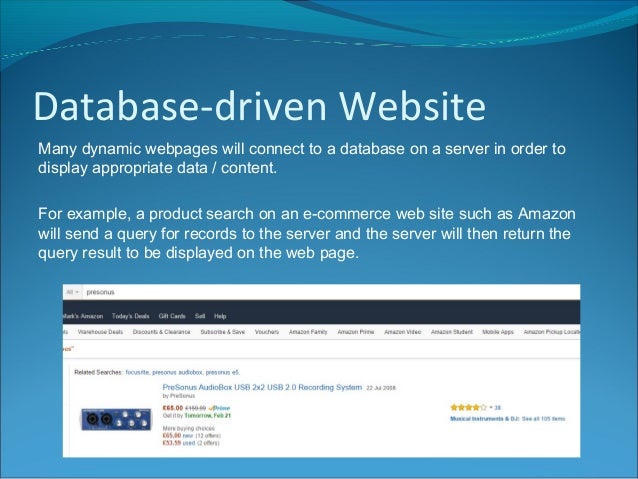Click the AudioBox product thumbnail image
The width and height of the screenshot is (638, 479).
point(116,419)
